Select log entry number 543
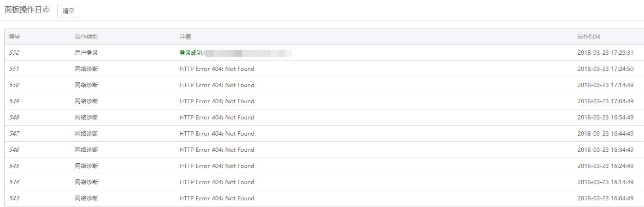644x207 pixels. point(14,198)
